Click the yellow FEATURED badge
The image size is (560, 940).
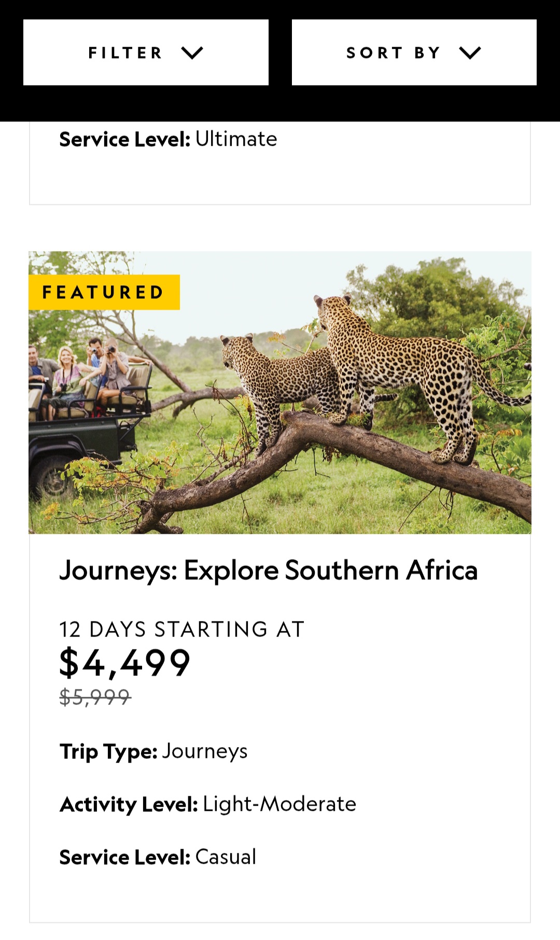pos(104,292)
